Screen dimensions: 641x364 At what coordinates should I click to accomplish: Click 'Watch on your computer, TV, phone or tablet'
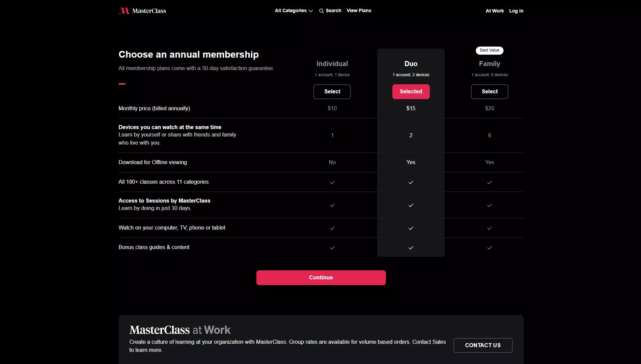172,227
